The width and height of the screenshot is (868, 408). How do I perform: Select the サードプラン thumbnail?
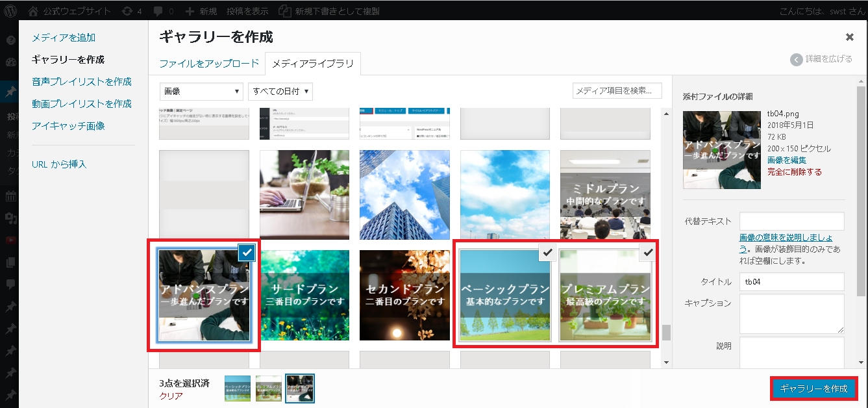click(x=304, y=296)
